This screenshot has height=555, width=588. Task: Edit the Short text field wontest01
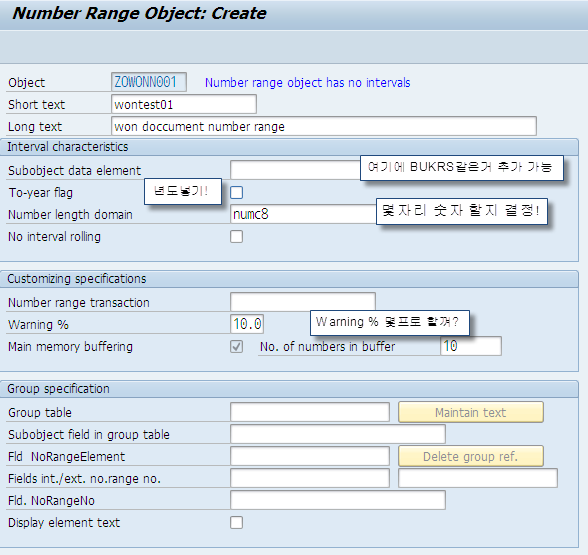(184, 104)
